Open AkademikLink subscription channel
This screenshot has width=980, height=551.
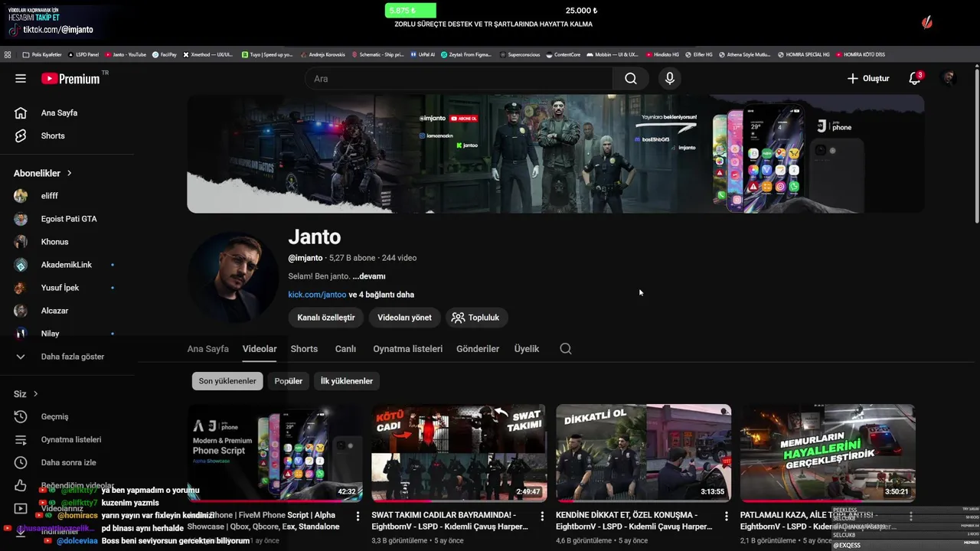[67, 265]
